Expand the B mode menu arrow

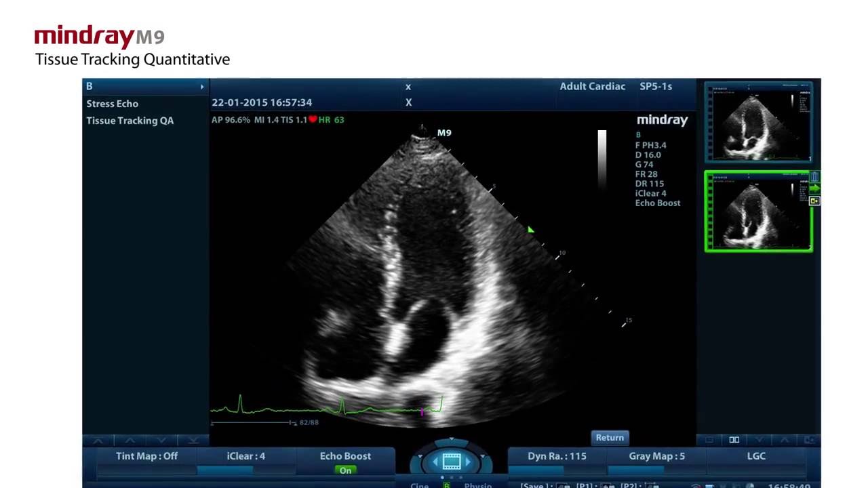point(201,87)
